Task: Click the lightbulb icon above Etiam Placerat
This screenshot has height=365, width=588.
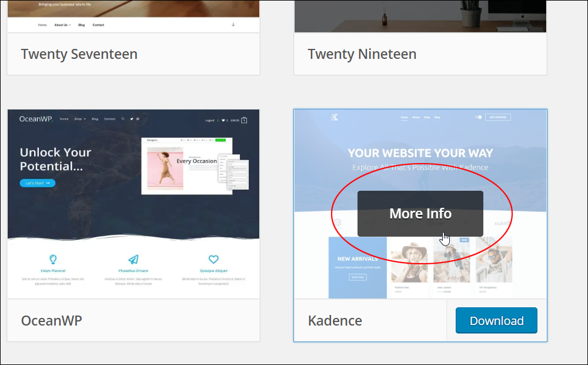Action: point(53,259)
